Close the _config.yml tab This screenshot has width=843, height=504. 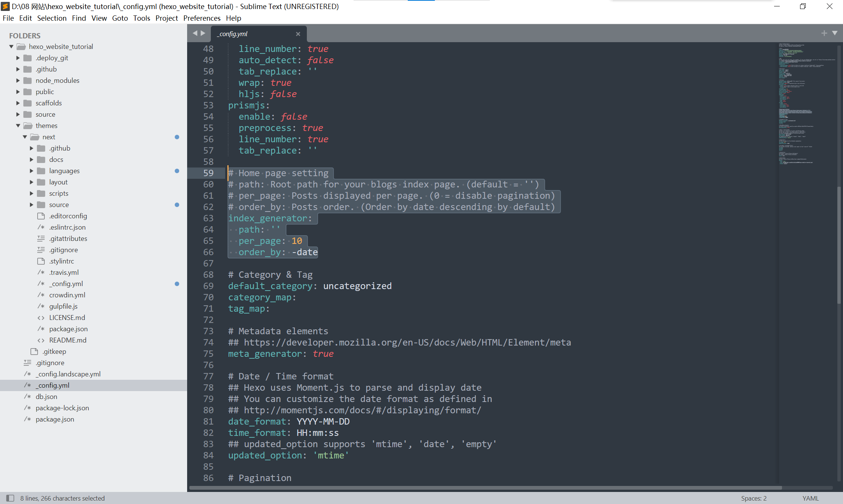pos(298,34)
